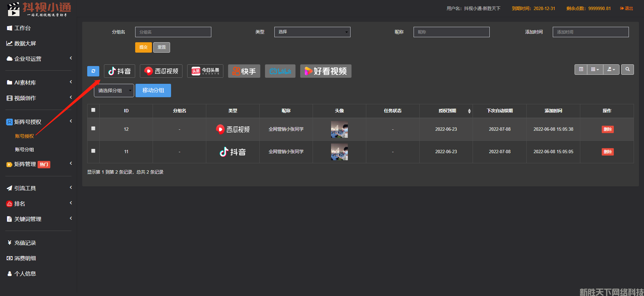Check the row with ID 12
This screenshot has width=644, height=296.
coord(93,128)
